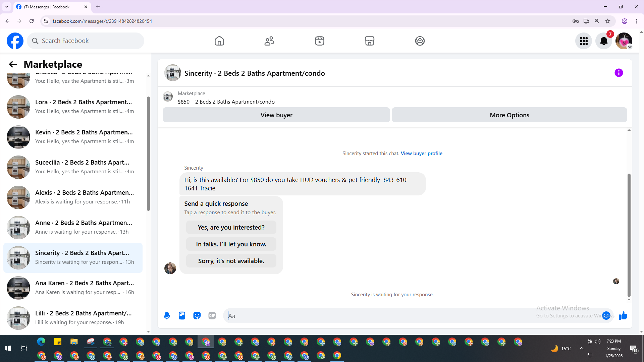644x362 pixels.
Task: Open the Friends icon in top navigation
Action: (269, 41)
